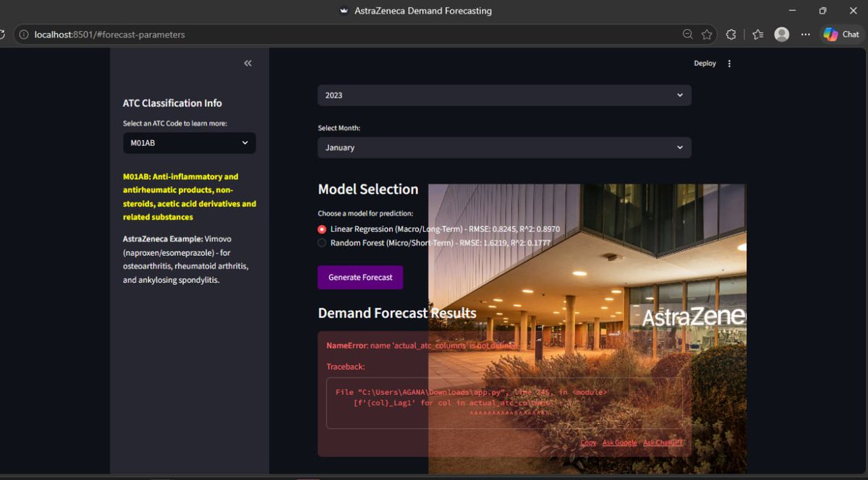
Task: Collapse the sidebar with double-chevron icon
Action: coord(247,64)
